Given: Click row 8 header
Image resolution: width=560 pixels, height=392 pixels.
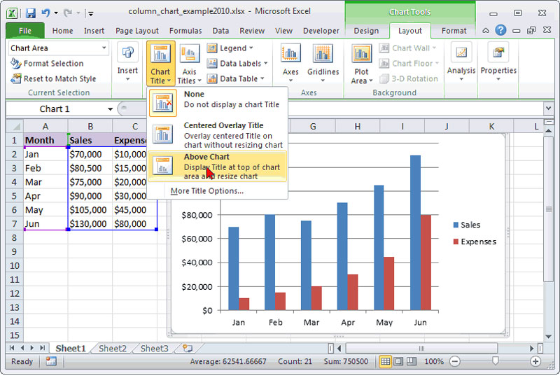Looking at the screenshot, I should tap(14, 237).
